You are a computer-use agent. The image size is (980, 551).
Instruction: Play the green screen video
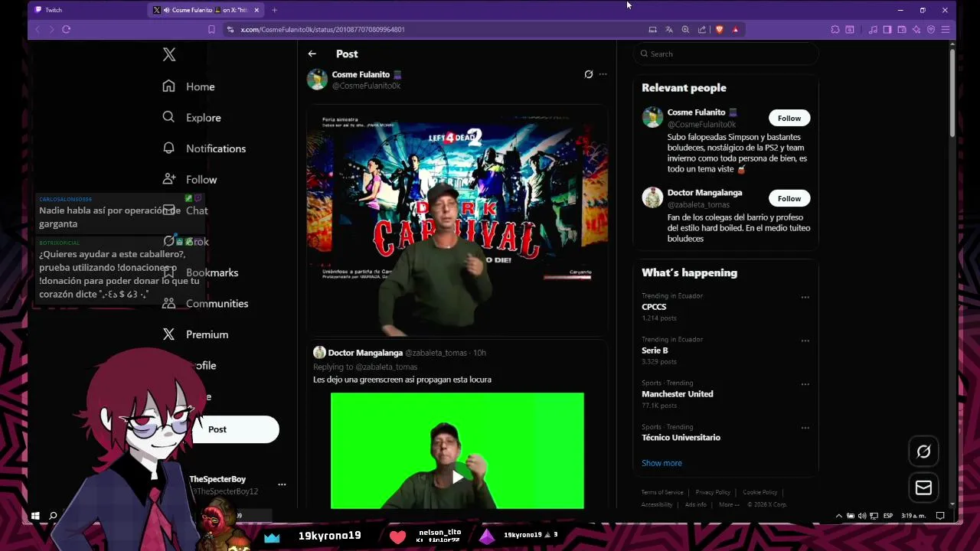point(457,478)
